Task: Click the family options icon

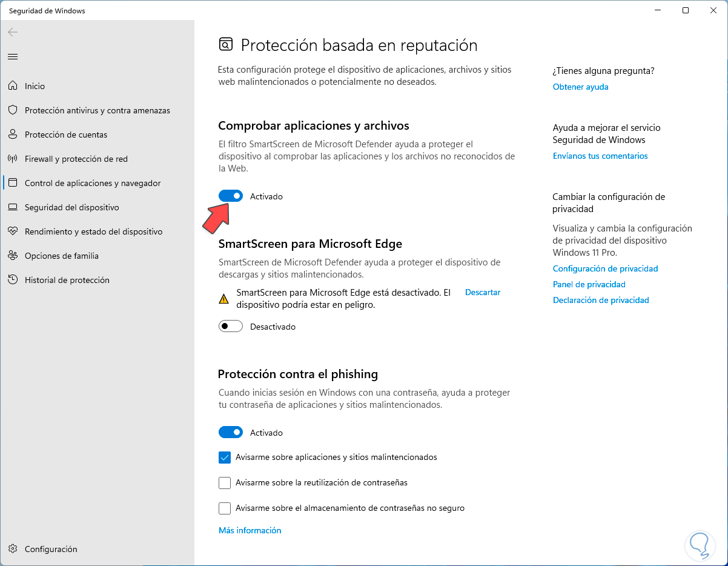Action: point(13,256)
